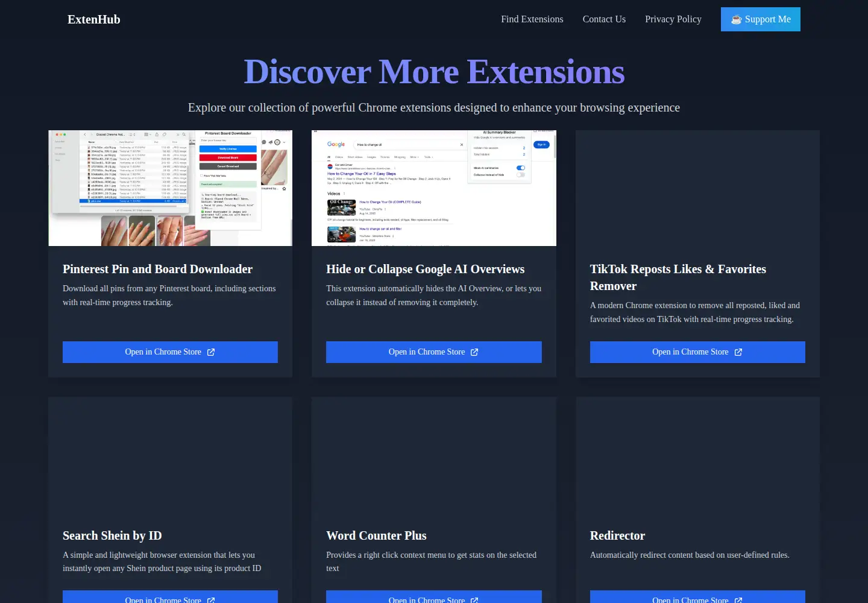Open the Privacy Policy nav link
Viewport: 868px width, 603px height.
tap(673, 19)
